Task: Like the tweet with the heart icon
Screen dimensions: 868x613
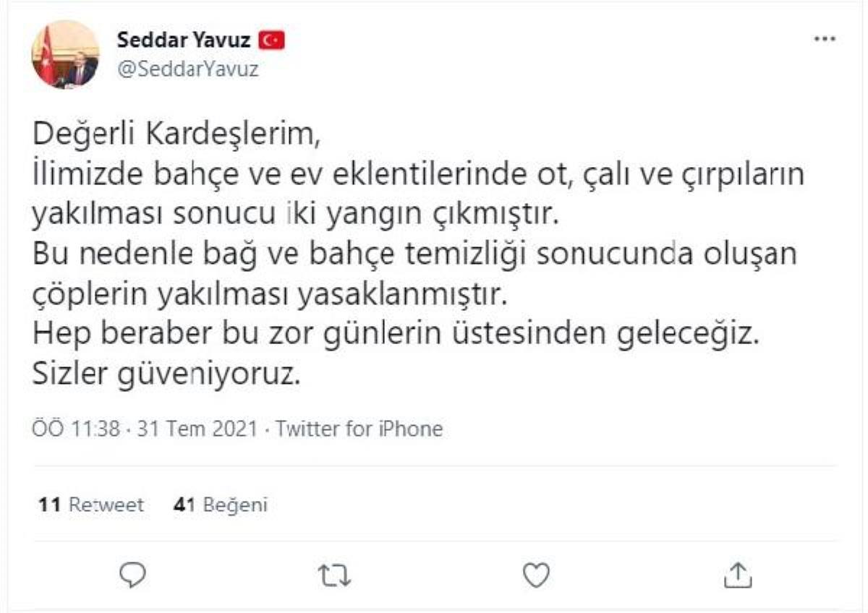Action: tap(536, 575)
